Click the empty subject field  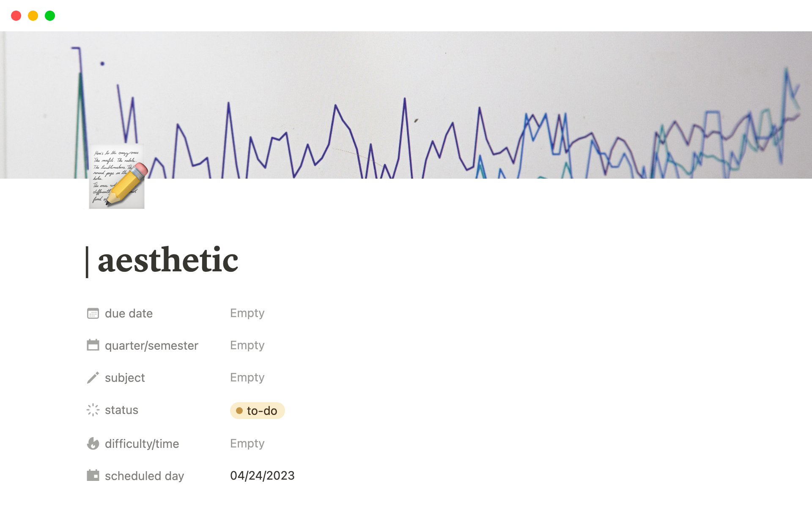[247, 378]
